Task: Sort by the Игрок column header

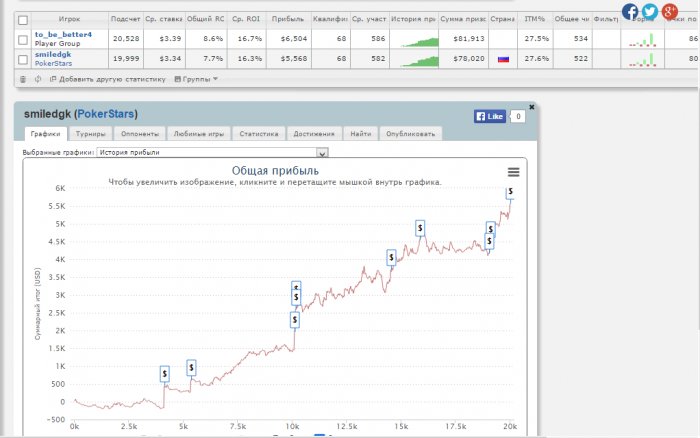Action: tap(69, 19)
